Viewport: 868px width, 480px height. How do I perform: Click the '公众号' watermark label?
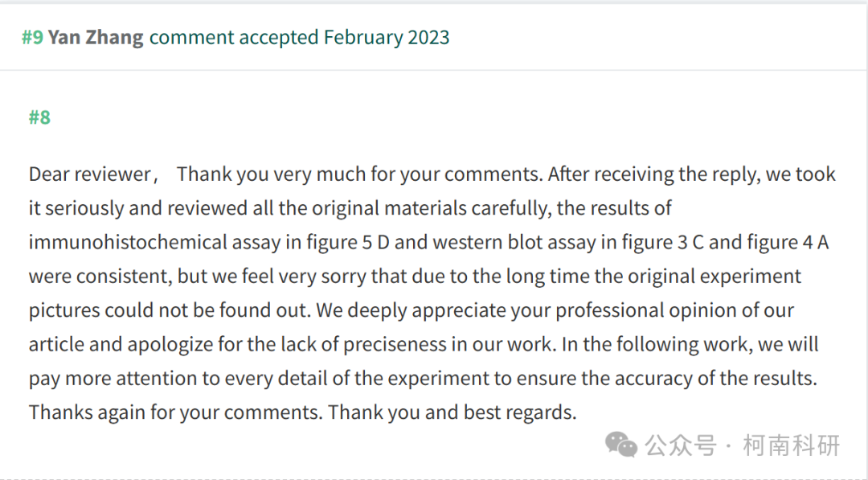coord(682,445)
